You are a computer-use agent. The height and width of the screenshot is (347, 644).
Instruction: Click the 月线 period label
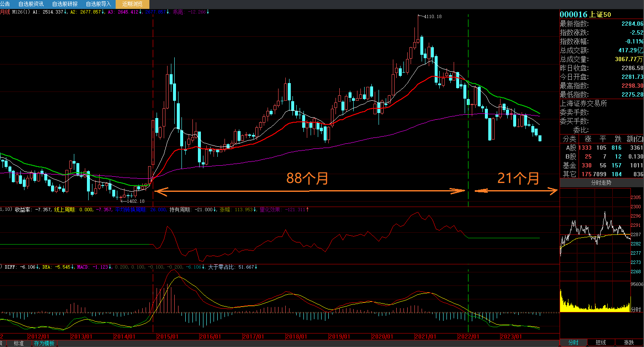click(5, 12)
